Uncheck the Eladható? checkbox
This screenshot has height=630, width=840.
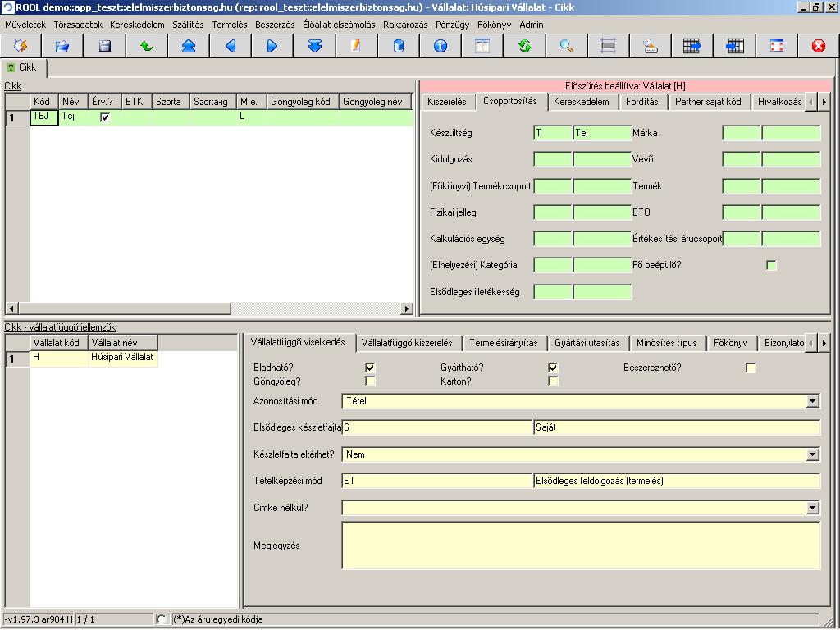click(x=370, y=367)
